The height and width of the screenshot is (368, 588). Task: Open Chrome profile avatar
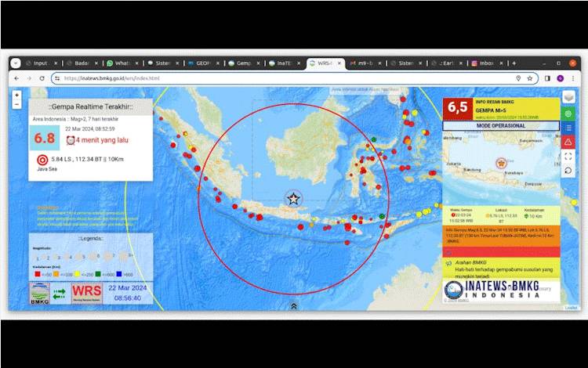point(561,78)
